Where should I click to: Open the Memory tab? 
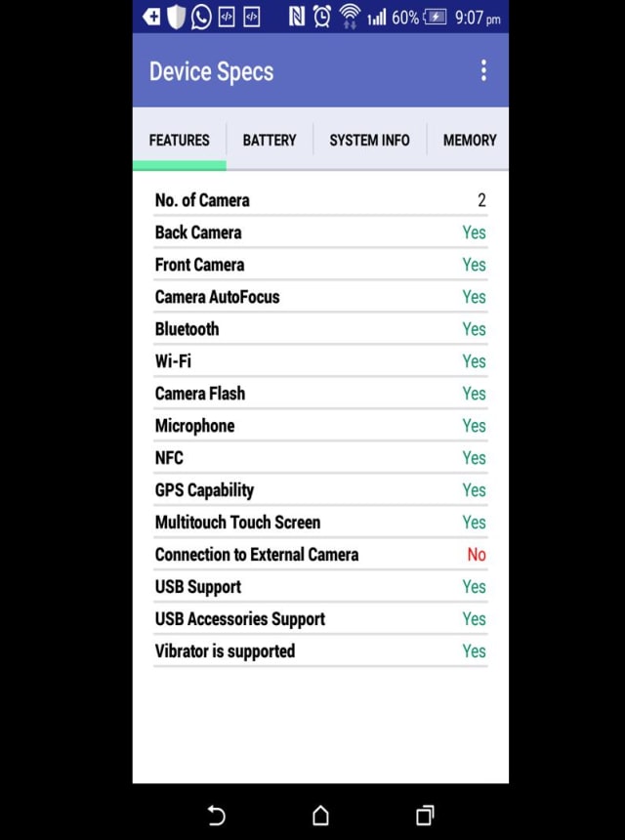[470, 140]
